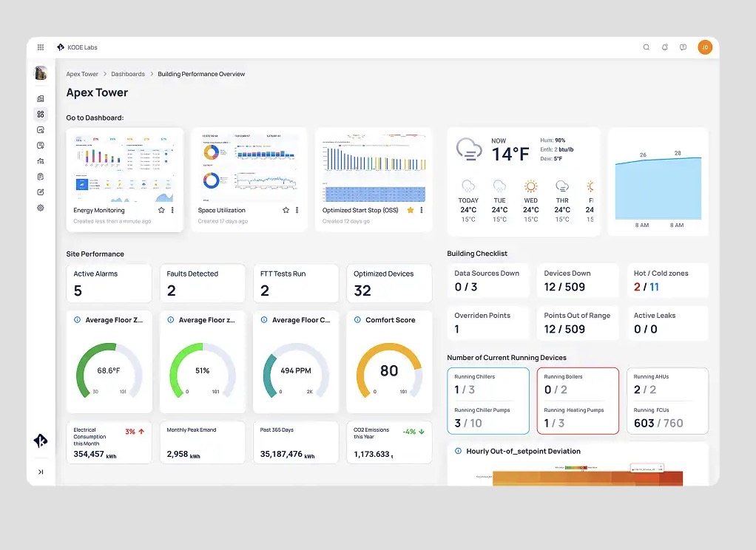
Task: Go to Apex Tower breadcrumb
Action: tap(82, 74)
